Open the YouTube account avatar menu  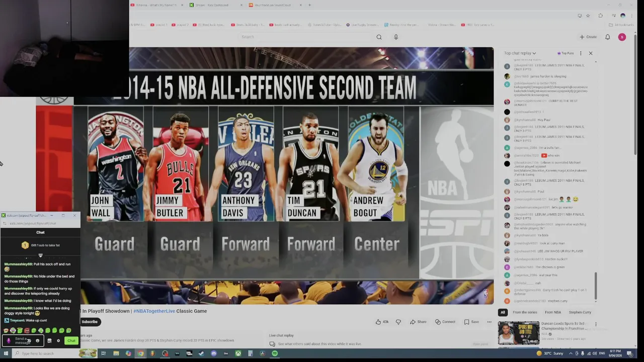[x=622, y=37]
